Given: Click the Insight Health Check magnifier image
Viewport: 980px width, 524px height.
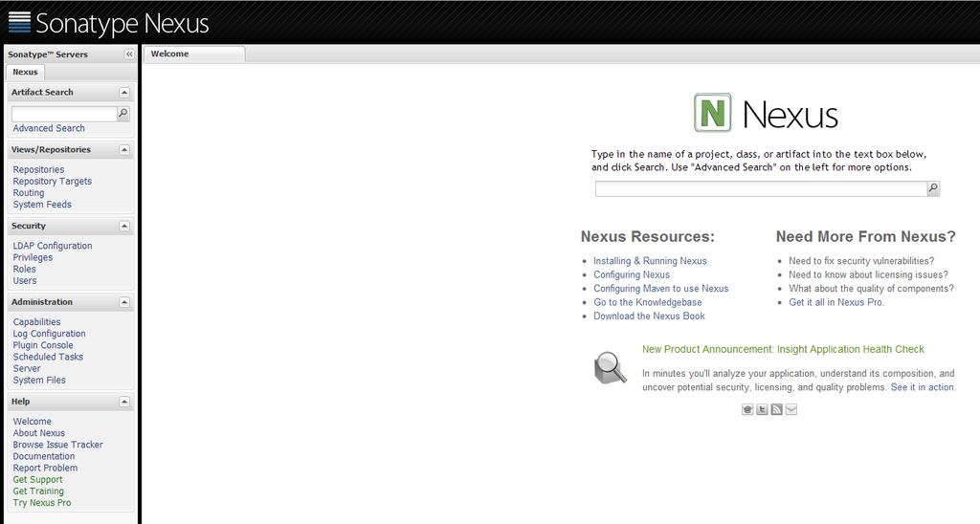Looking at the screenshot, I should coord(610,367).
